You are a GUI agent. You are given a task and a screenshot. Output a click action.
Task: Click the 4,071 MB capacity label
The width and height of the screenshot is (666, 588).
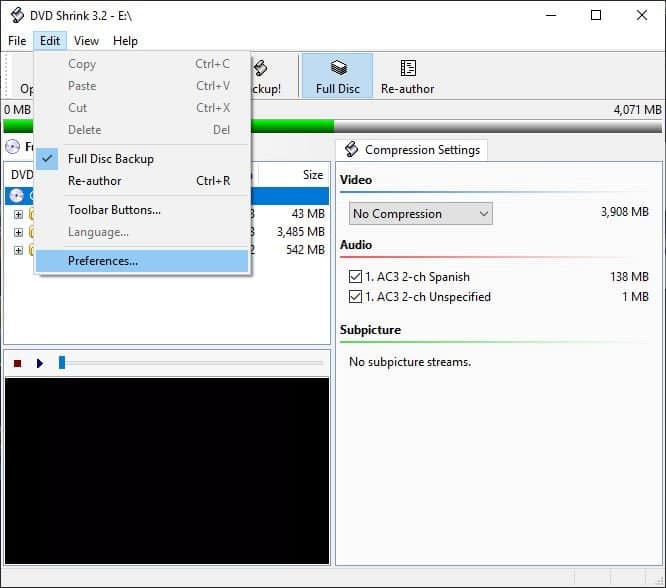(638, 110)
